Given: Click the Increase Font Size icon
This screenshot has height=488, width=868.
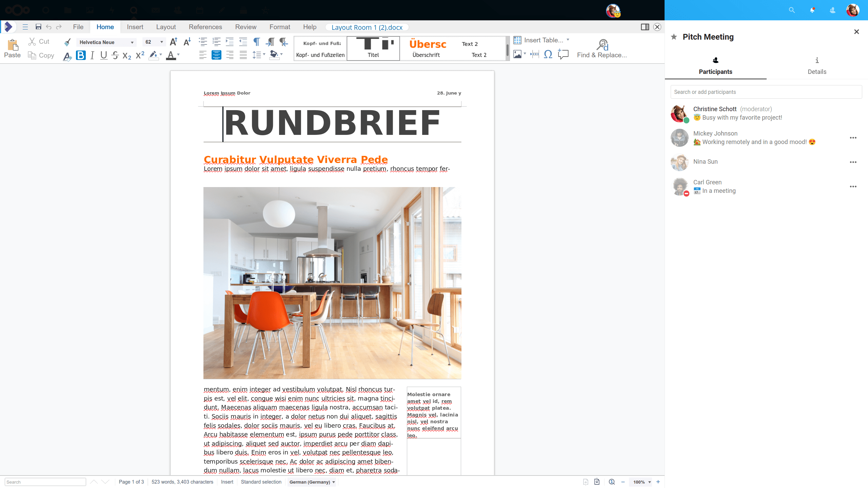Looking at the screenshot, I should point(174,41).
